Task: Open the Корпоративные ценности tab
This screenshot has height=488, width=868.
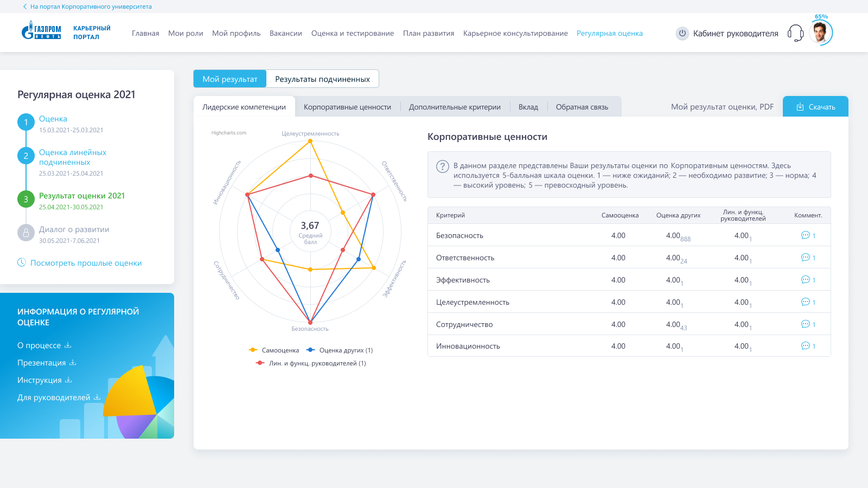Action: click(x=347, y=107)
